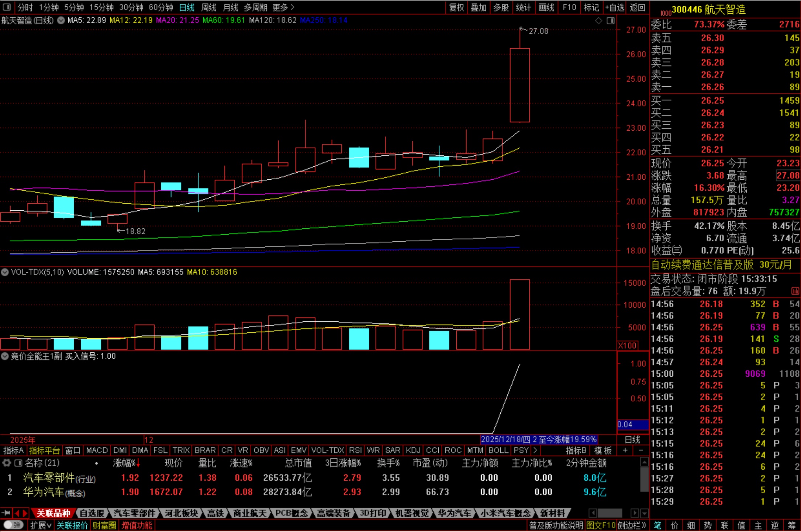The height and width of the screenshot is (532, 801).
Task: Click the gear settings icon beside 名称 column
Action: (6, 463)
